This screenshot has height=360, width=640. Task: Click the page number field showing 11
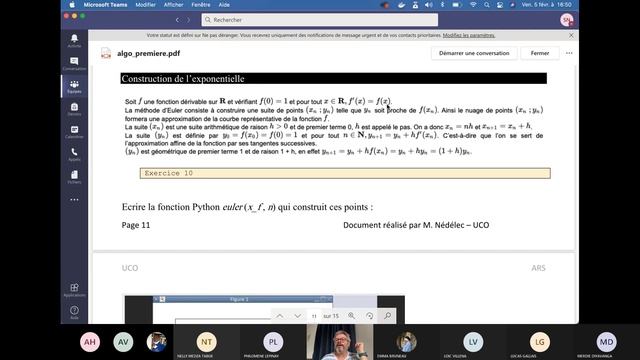[x=314, y=316]
